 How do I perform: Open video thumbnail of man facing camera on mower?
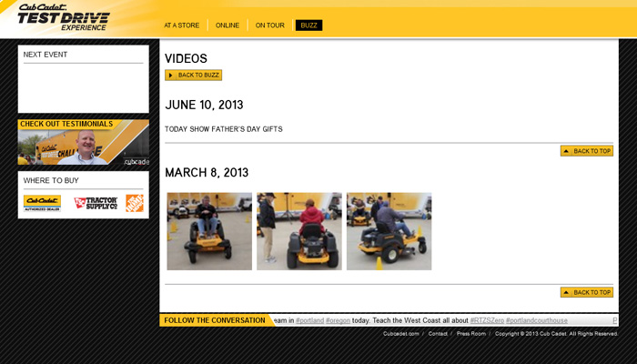click(209, 231)
